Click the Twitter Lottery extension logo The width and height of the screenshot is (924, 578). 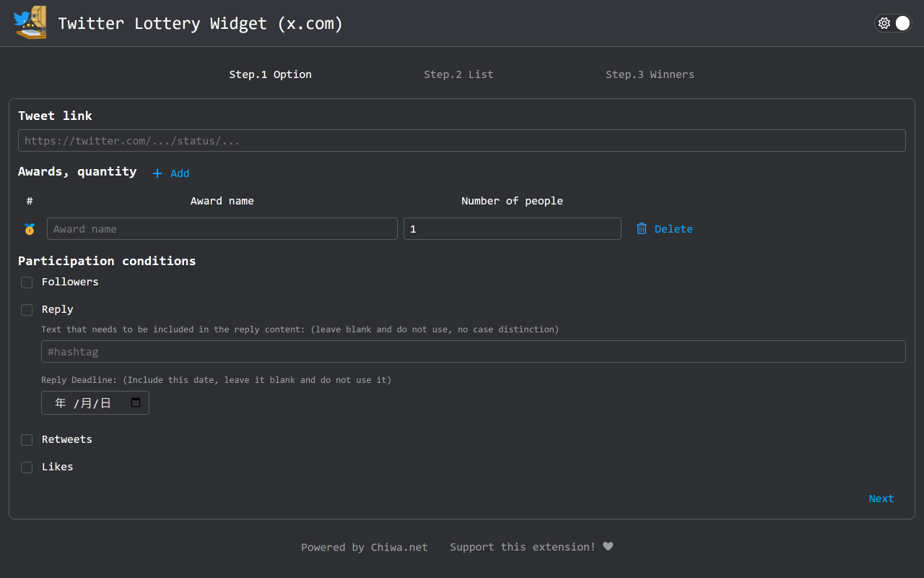click(30, 22)
